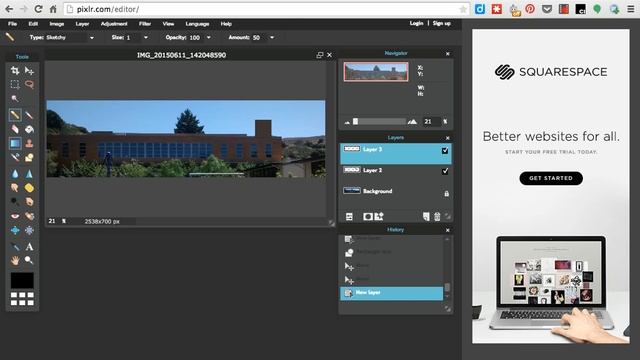Select the Zoom tool in toolbox
Image resolution: width=640 pixels, height=360 pixels.
coord(29,260)
